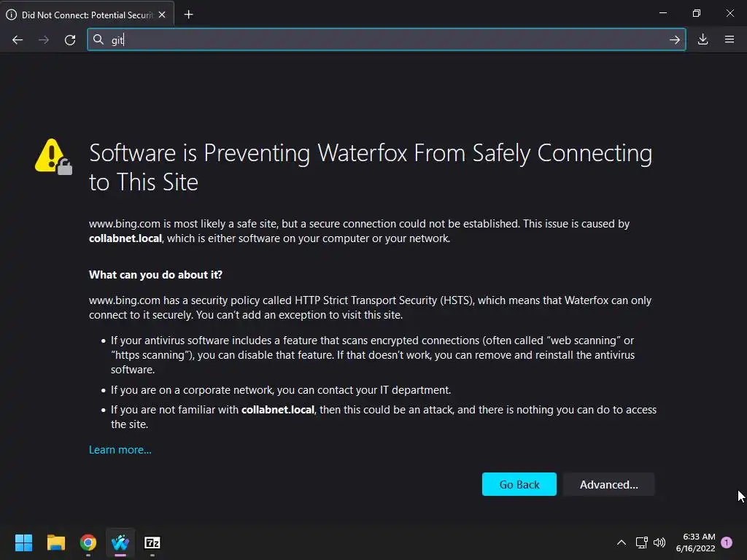Click 'collabnet.local' in the last bullet
Image resolution: width=747 pixels, height=560 pixels.
click(x=278, y=410)
